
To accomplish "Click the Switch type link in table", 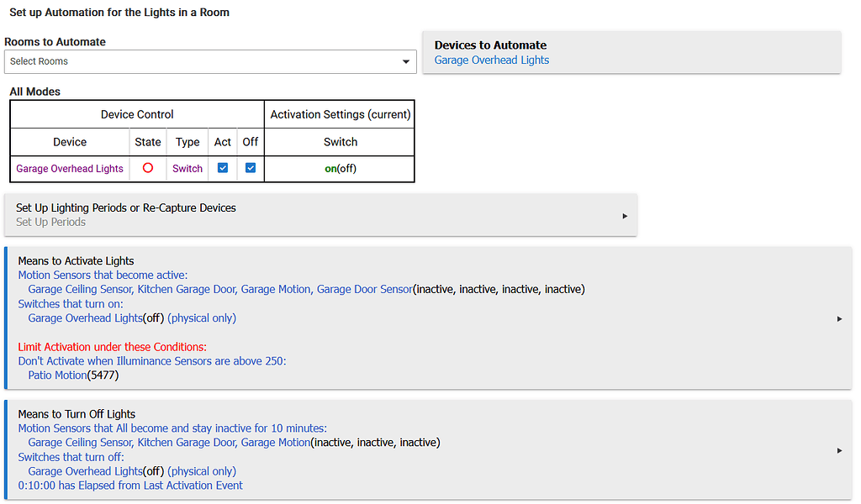I will pos(188,168).
